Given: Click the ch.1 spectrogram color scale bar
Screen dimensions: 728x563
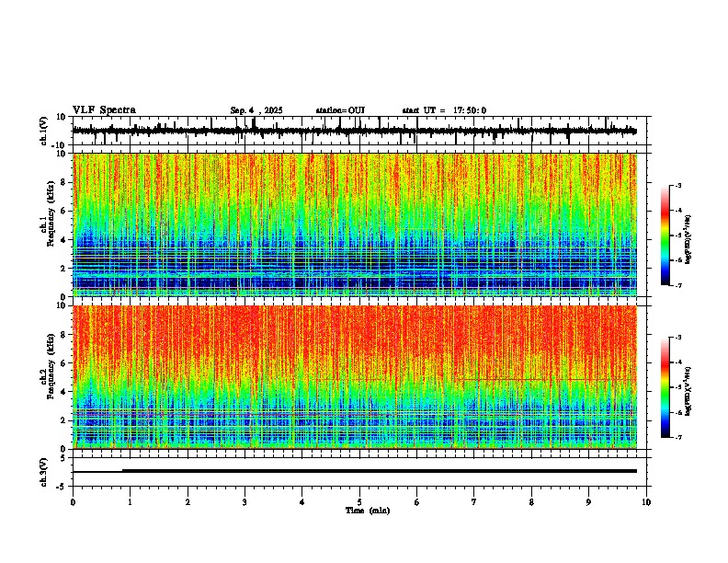Looking at the screenshot, I should coord(665,236).
